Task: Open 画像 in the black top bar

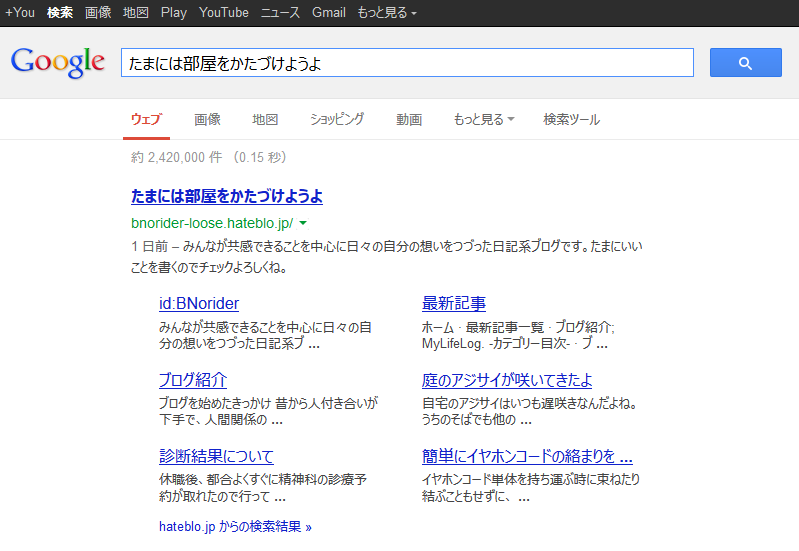Action: click(x=98, y=12)
